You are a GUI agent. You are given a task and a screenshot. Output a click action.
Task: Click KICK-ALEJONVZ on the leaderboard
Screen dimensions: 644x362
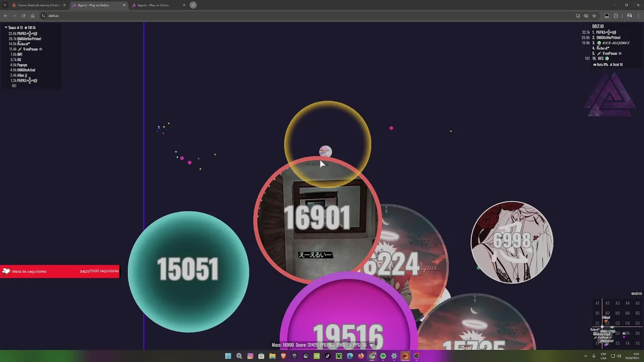[x=616, y=43]
